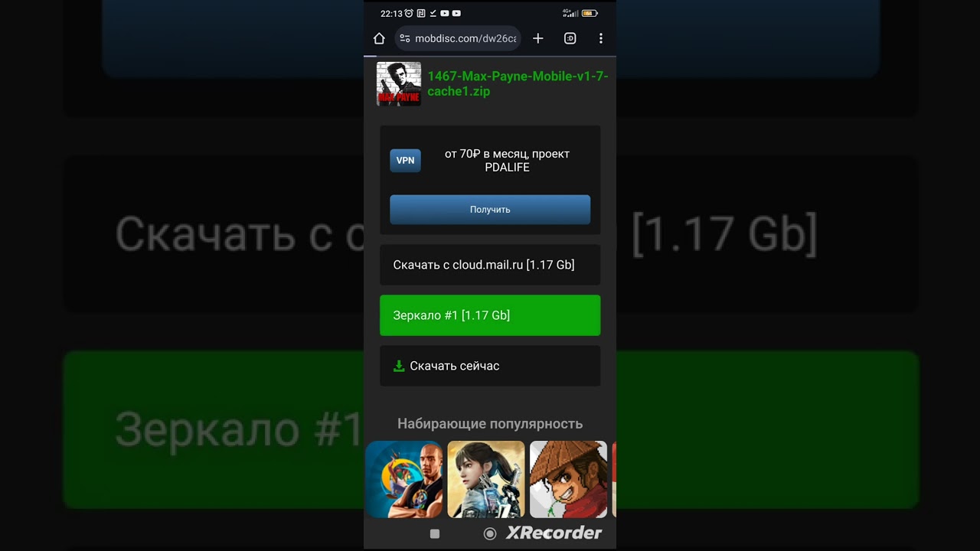Tap the 4G signal indicator
This screenshot has height=551, width=980.
[569, 13]
